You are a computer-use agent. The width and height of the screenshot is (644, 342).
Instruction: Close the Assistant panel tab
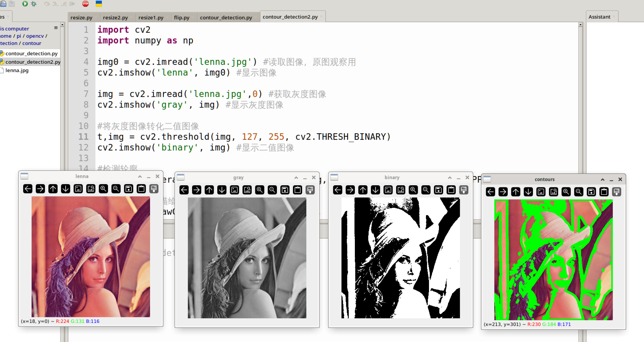pyautogui.click(x=614, y=17)
